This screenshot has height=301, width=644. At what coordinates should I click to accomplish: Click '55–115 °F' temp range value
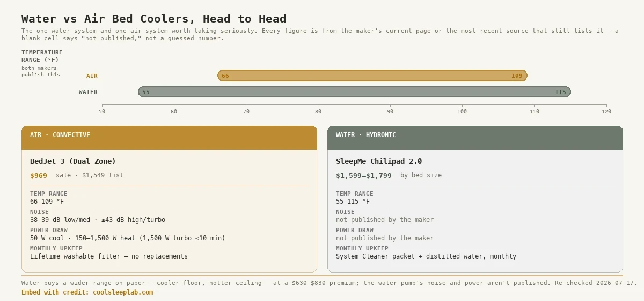coord(353,202)
